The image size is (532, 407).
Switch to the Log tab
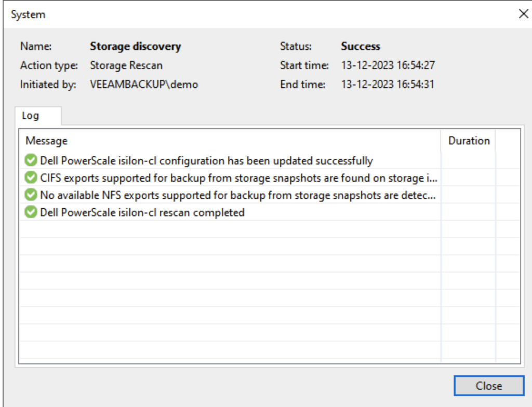[30, 116]
